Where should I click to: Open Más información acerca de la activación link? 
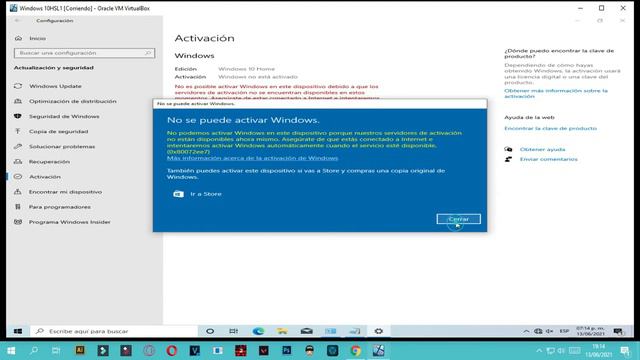[252, 158]
